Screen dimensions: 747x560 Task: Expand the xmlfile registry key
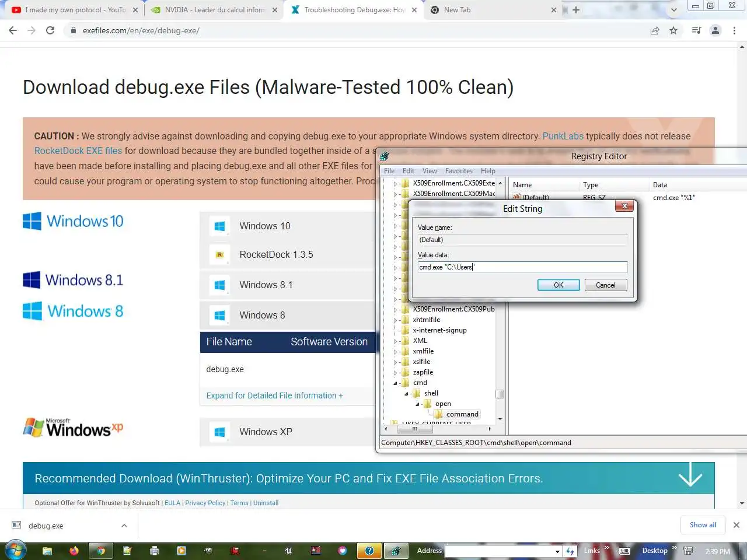coord(396,352)
